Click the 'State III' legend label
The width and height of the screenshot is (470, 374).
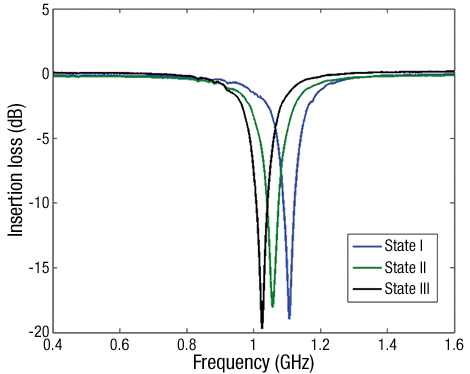[407, 289]
